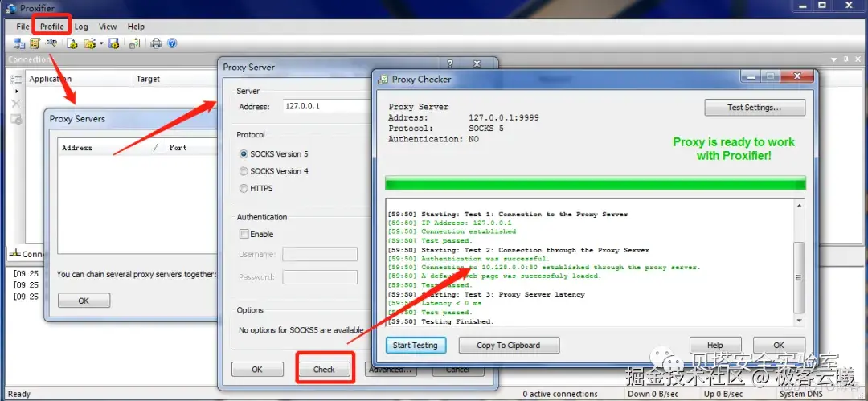
Task: Open the File menu
Action: 23,27
